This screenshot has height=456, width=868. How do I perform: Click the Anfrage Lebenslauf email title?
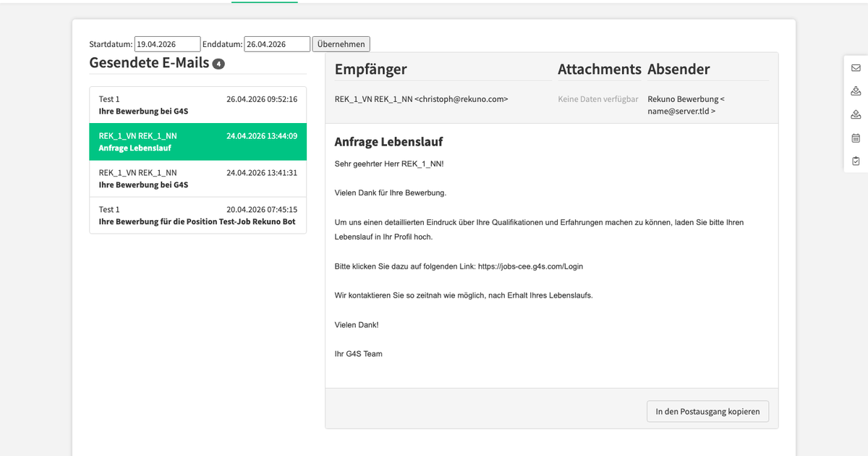pyautogui.click(x=388, y=142)
